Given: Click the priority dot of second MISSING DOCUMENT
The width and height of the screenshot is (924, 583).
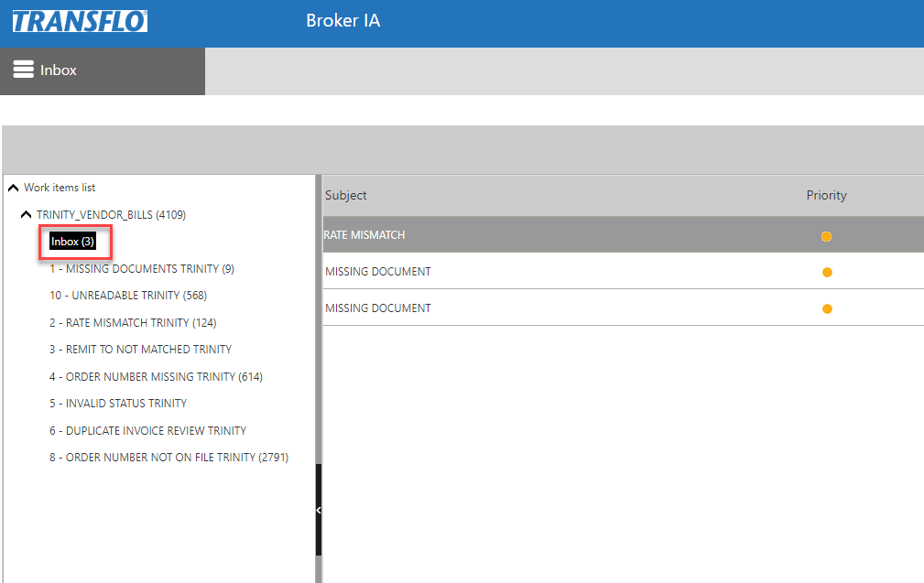Looking at the screenshot, I should tap(827, 308).
